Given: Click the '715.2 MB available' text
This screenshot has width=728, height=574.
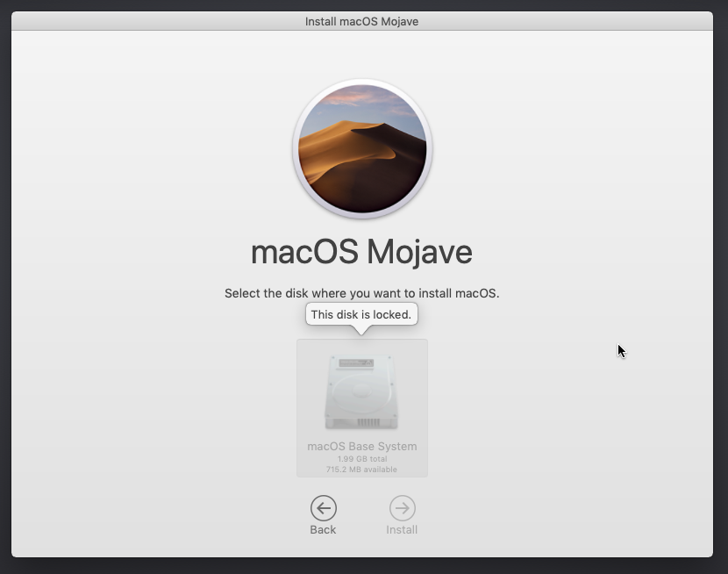Looking at the screenshot, I should [x=361, y=470].
